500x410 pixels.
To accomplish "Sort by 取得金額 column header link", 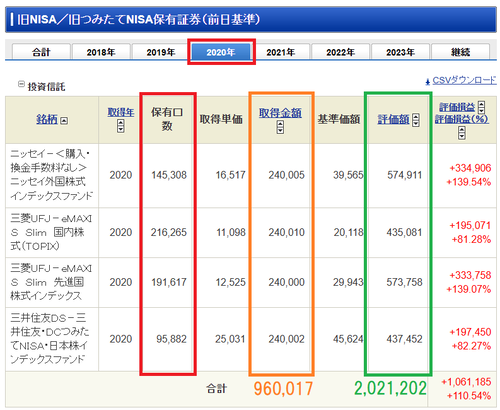I will (280, 113).
